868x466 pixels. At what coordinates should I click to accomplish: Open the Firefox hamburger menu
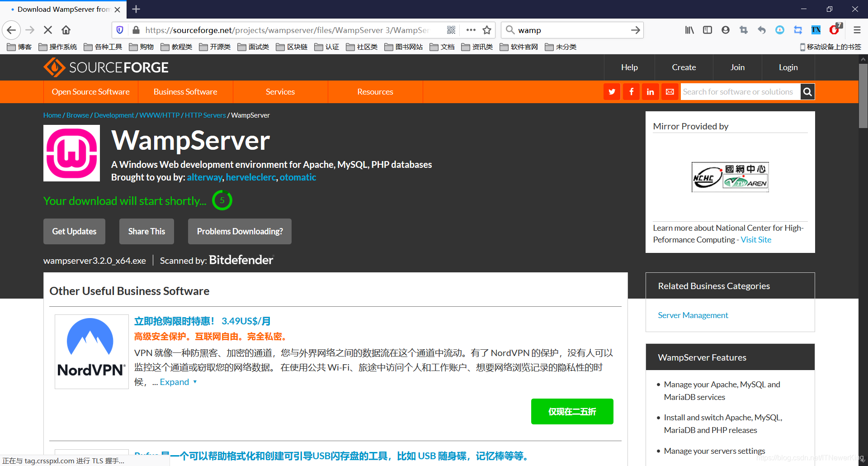(x=857, y=30)
